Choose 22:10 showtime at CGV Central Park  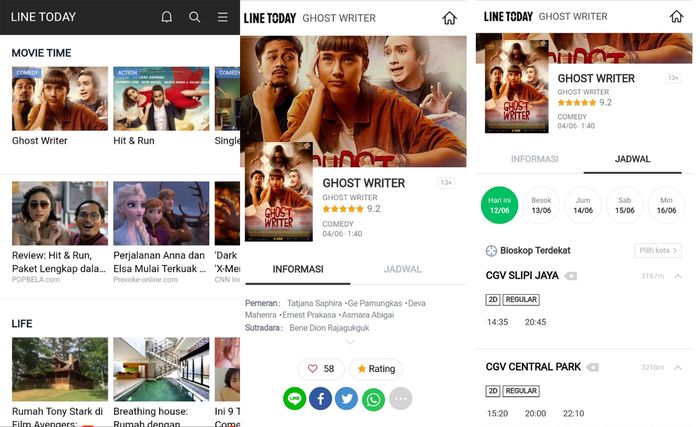click(x=574, y=414)
